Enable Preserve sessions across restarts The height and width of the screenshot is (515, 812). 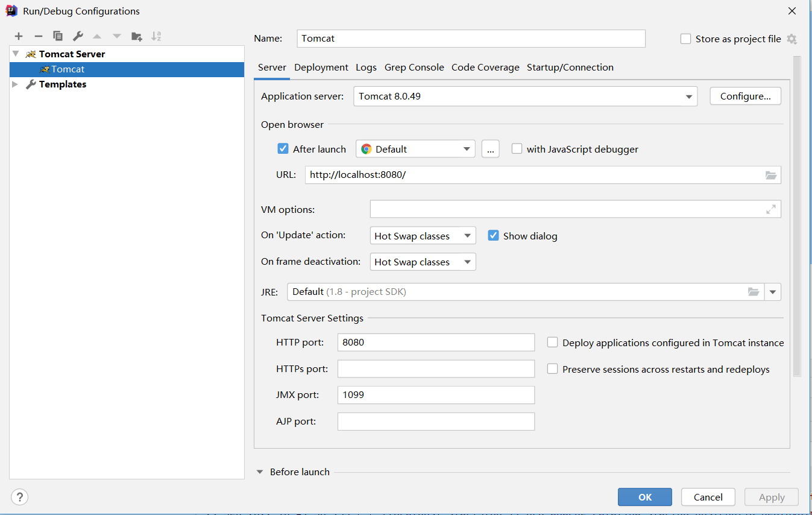click(x=552, y=368)
